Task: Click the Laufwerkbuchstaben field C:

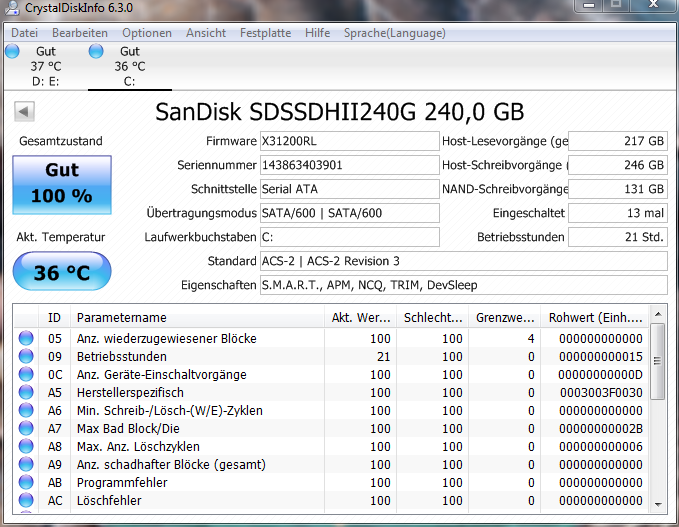Action: tap(349, 237)
